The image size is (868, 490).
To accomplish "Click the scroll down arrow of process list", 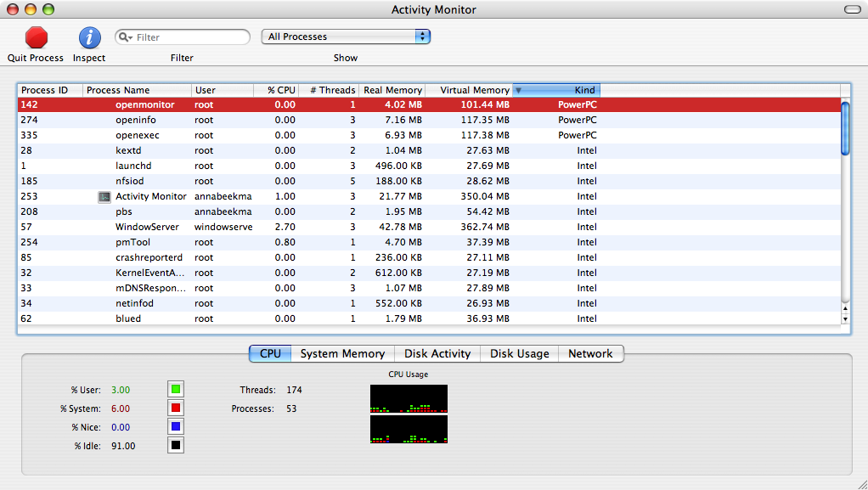I will click(845, 319).
